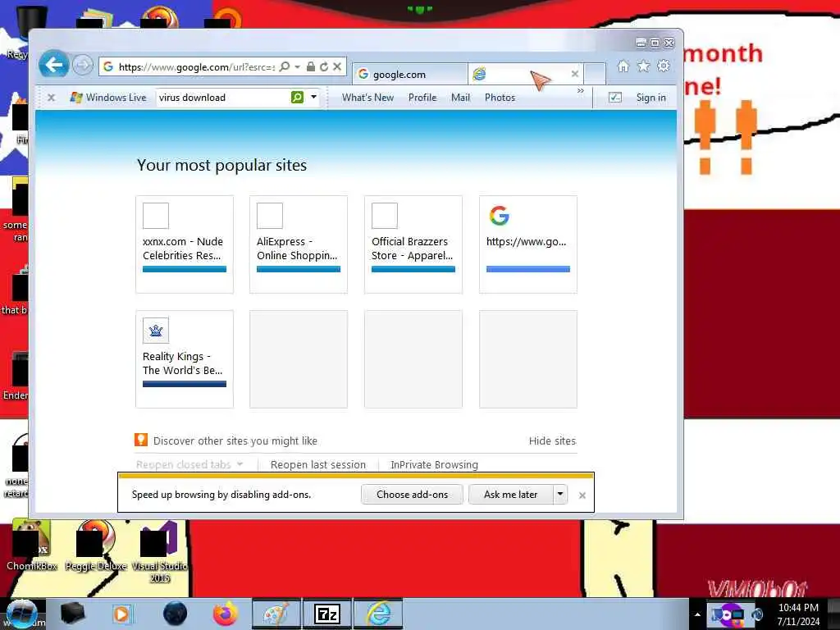Click Sign in on Windows Live toolbar
Image resolution: width=840 pixels, height=630 pixels.
[651, 98]
